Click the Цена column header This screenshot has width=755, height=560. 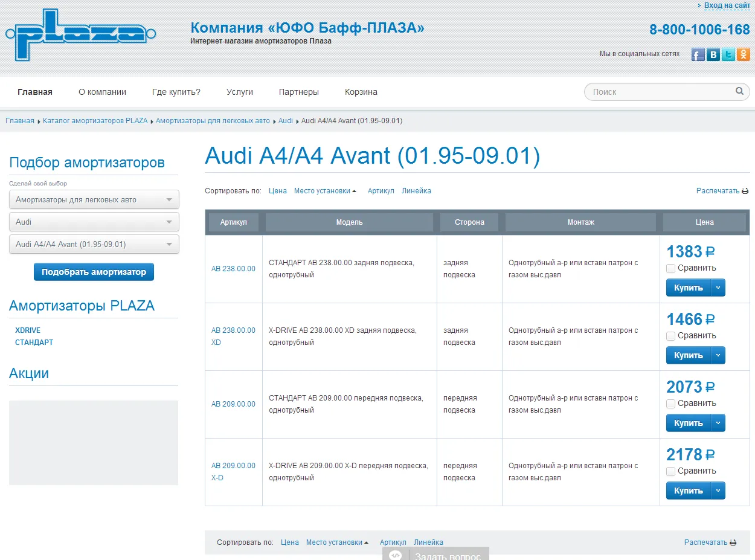[705, 222]
